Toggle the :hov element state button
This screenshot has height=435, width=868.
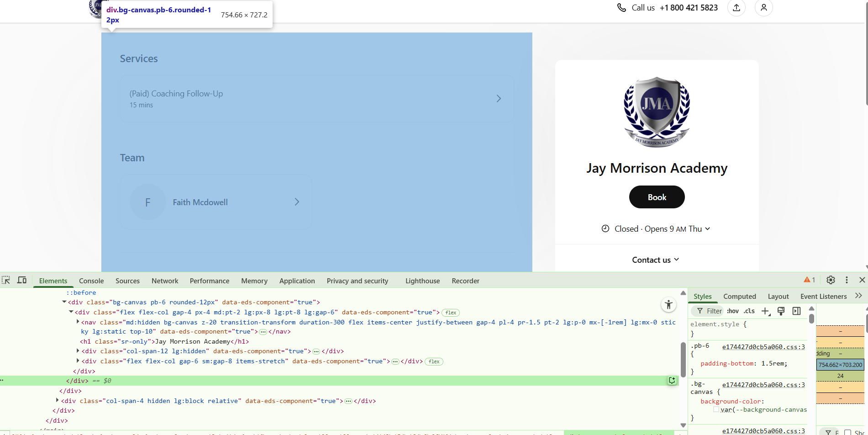(x=733, y=311)
